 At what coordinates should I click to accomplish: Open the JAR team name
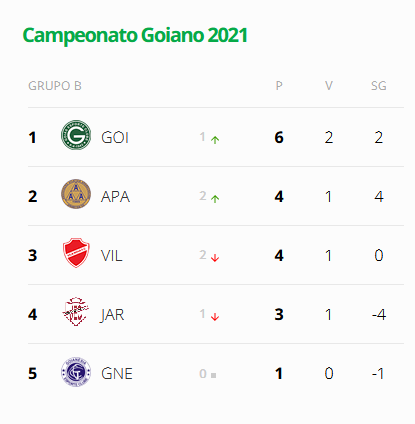(112, 315)
